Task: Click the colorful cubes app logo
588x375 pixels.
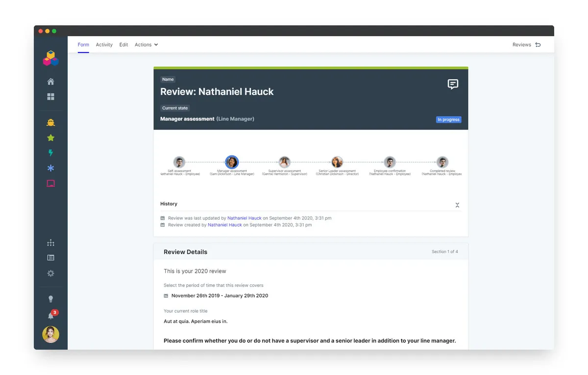Action: pyautogui.click(x=50, y=58)
